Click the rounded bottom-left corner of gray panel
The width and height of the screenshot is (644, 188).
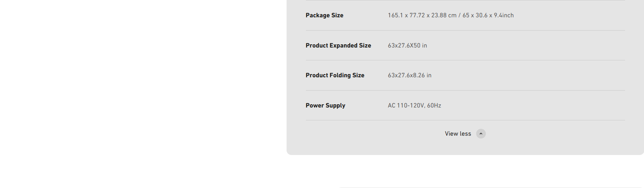pos(289,152)
